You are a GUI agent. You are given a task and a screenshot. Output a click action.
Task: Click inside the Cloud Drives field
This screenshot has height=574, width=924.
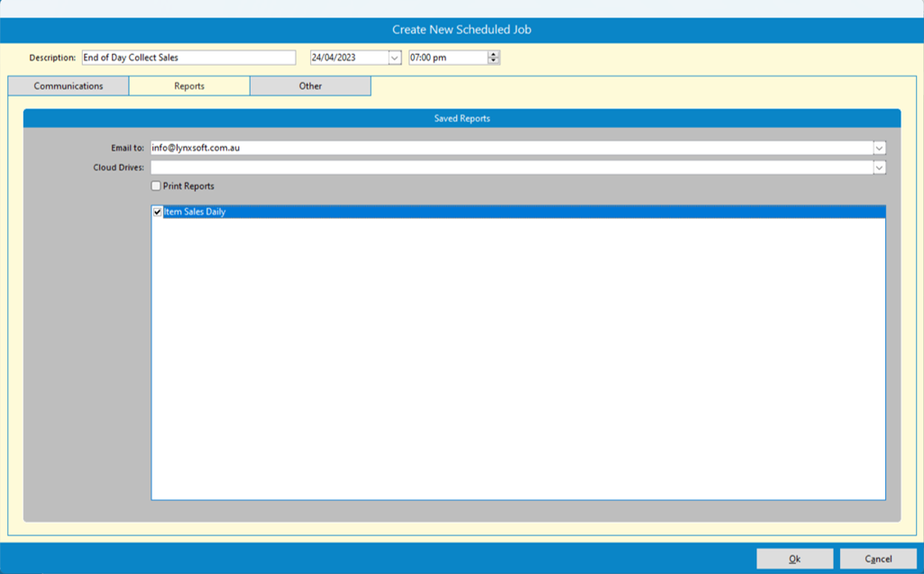(x=510, y=168)
